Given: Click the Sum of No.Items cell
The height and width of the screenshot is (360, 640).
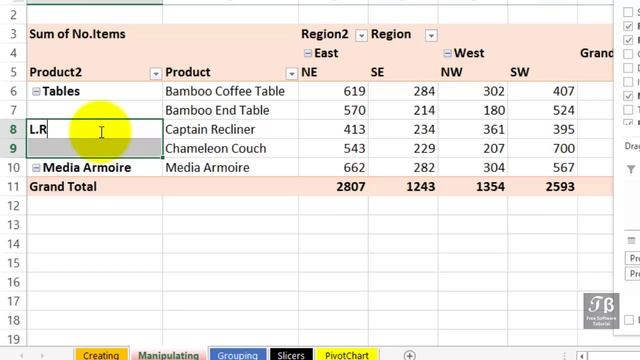Looking at the screenshot, I should click(x=95, y=34).
